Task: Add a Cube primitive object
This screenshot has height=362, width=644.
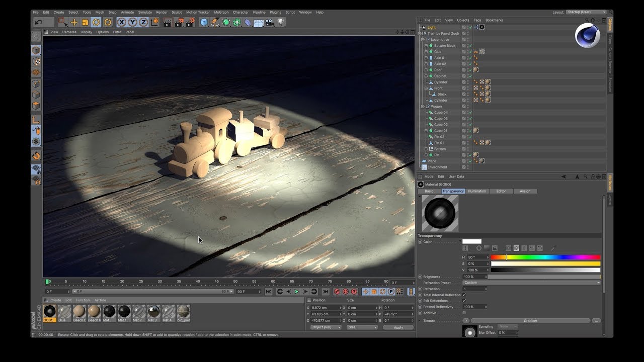Action: [x=204, y=22]
